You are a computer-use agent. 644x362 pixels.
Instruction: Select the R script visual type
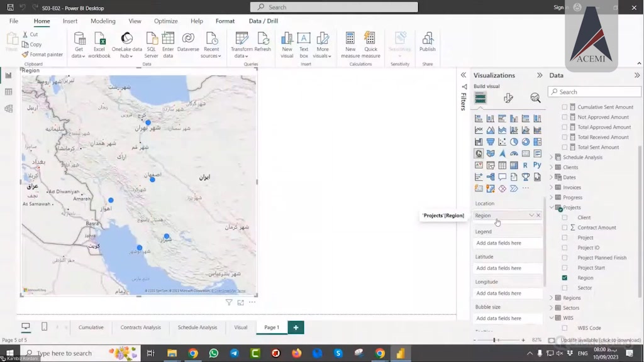[x=525, y=165]
